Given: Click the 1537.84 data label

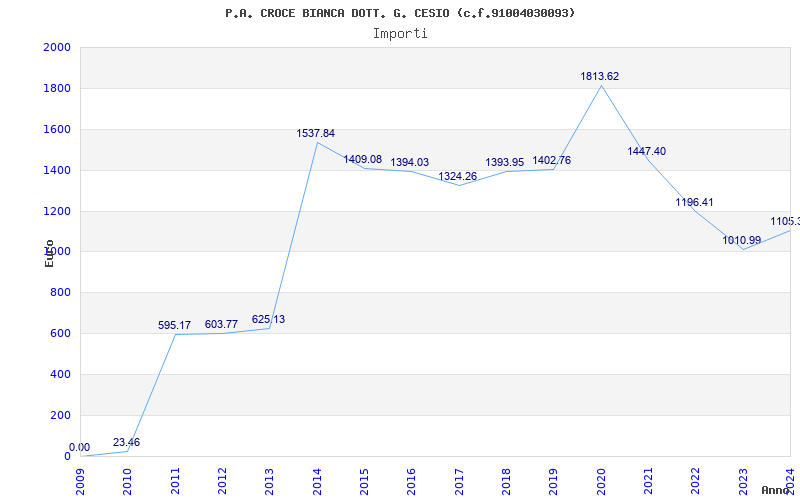Looking at the screenshot, I should tap(316, 133).
